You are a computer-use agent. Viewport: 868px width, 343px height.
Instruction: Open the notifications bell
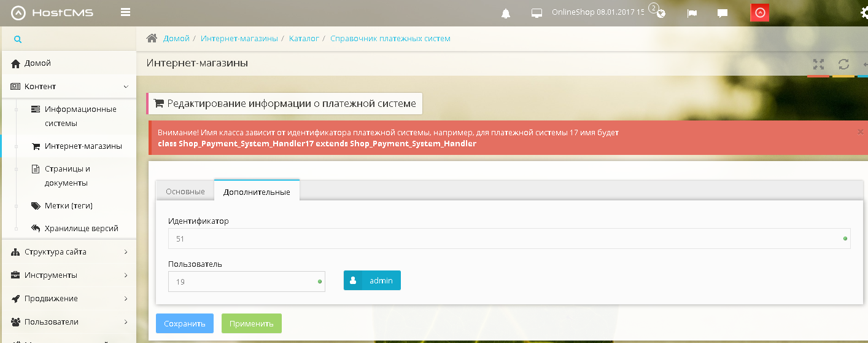pyautogui.click(x=506, y=13)
